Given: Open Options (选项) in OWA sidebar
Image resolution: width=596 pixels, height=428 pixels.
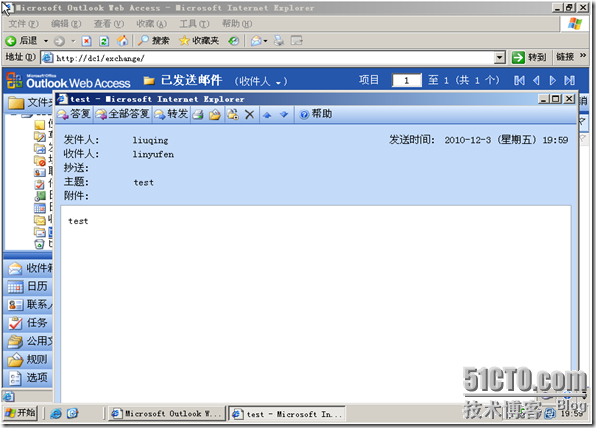Looking at the screenshot, I should point(29,378).
